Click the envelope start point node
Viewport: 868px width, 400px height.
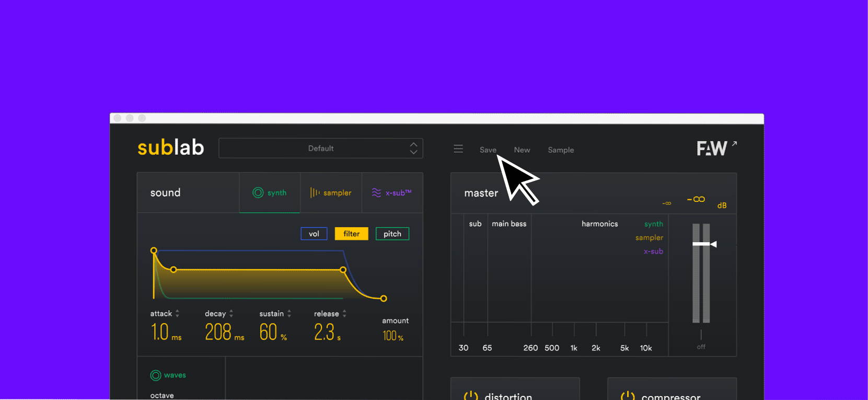point(154,250)
